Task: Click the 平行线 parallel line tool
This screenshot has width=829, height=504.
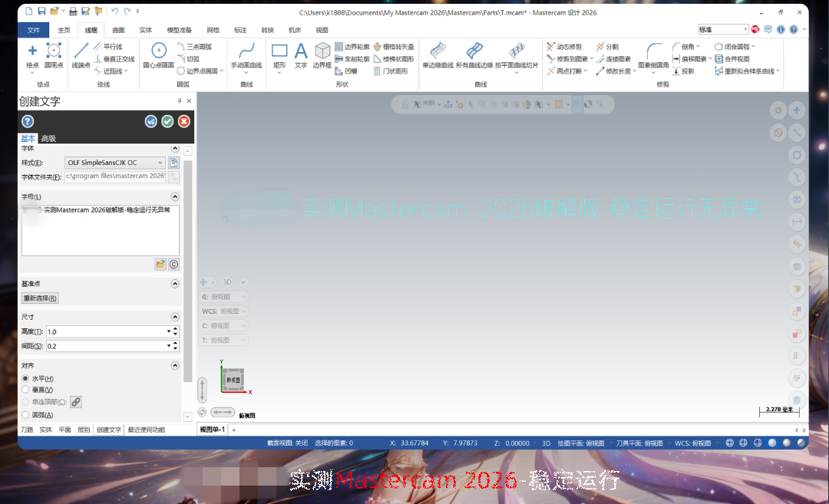Action: click(108, 47)
